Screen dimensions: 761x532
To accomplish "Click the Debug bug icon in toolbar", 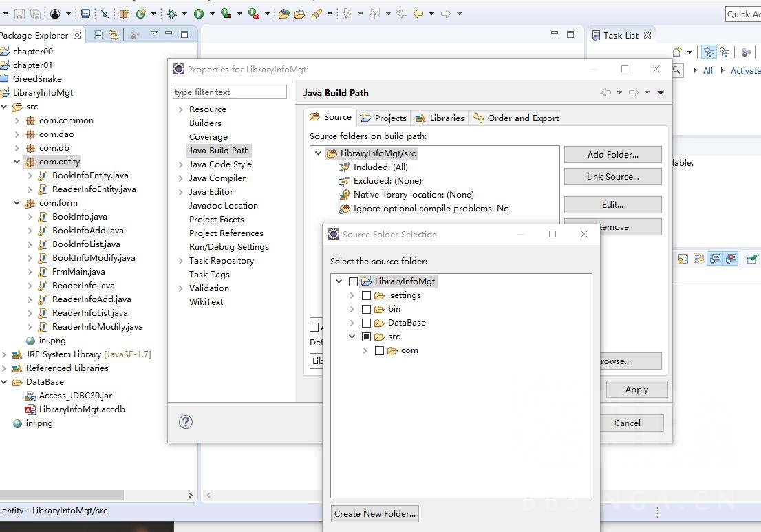I will point(171,13).
